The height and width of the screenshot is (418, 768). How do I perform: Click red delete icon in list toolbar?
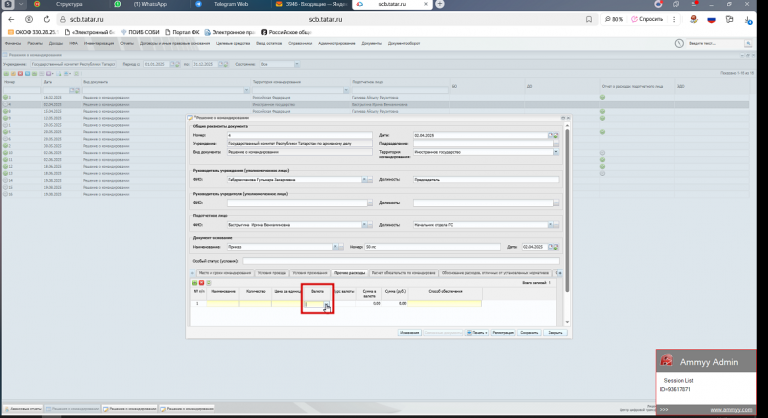[20, 74]
